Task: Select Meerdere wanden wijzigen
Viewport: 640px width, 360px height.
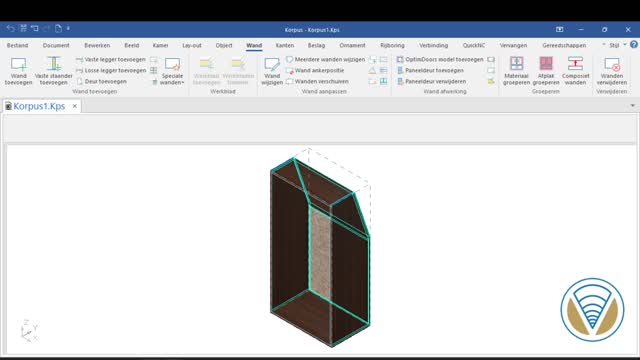Action: [x=325, y=60]
